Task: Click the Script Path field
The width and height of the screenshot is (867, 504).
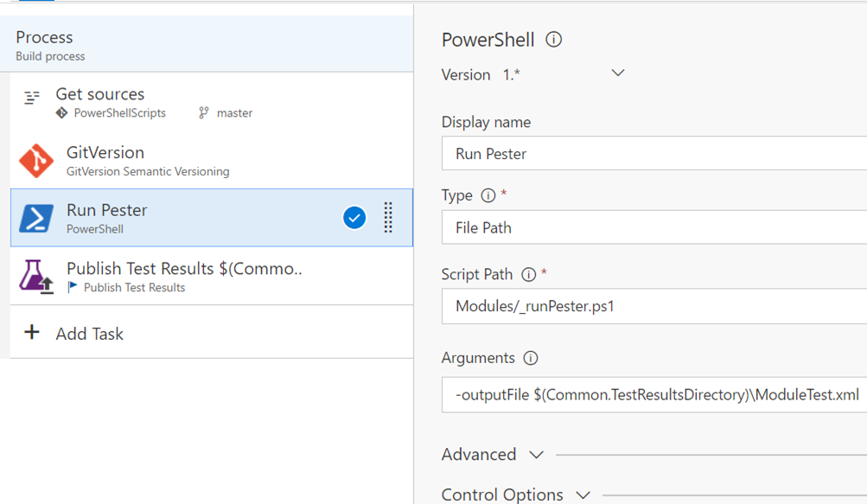Action: [x=654, y=306]
